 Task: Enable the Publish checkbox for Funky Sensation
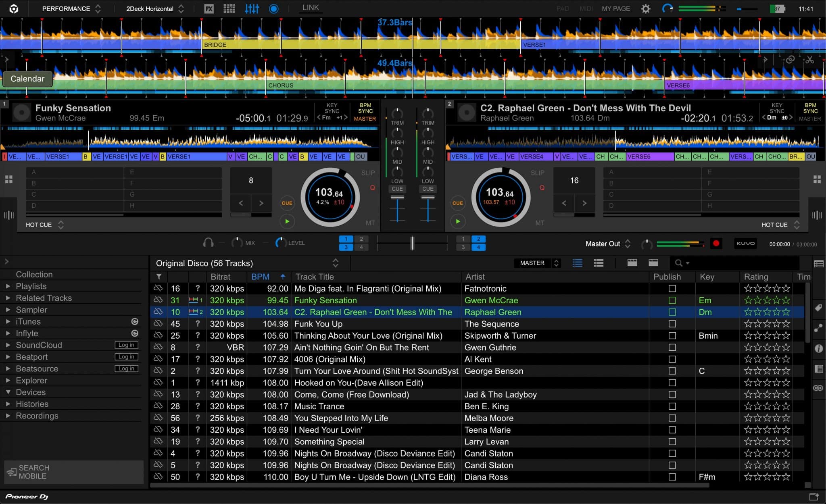tap(672, 300)
